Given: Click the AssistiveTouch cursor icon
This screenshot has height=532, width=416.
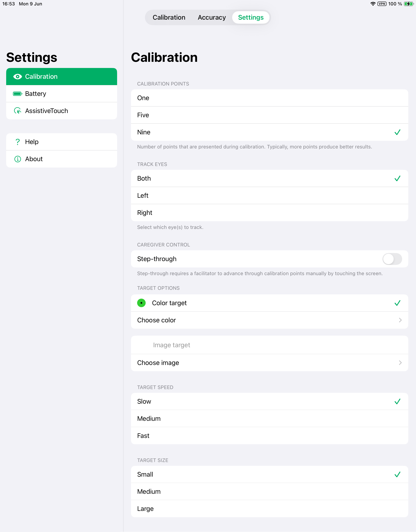Looking at the screenshot, I should pos(18,111).
